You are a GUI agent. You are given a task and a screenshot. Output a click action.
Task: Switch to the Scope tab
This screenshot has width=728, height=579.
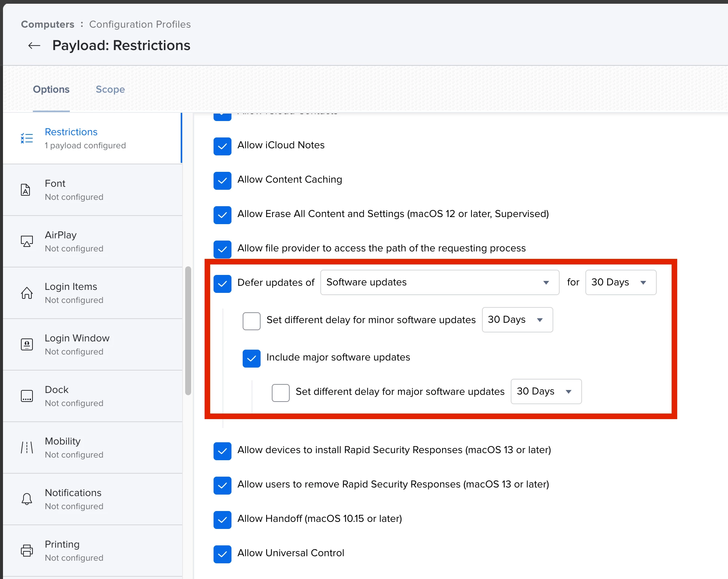(x=110, y=90)
